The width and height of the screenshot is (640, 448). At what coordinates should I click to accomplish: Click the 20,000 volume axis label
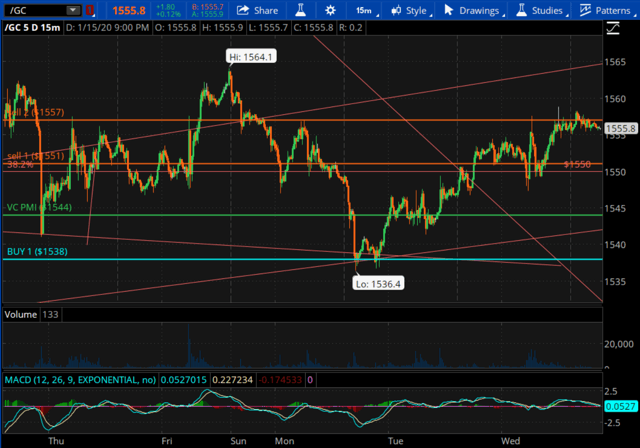click(619, 344)
